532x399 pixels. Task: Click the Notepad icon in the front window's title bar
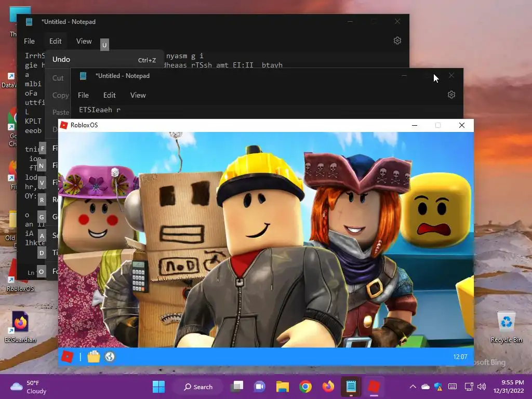coord(83,76)
